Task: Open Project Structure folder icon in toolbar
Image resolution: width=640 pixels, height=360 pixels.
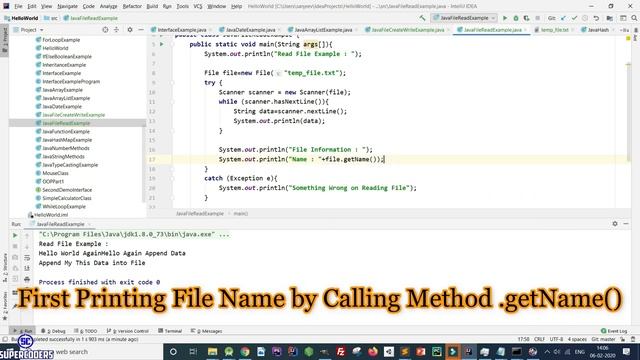Action: [609, 18]
